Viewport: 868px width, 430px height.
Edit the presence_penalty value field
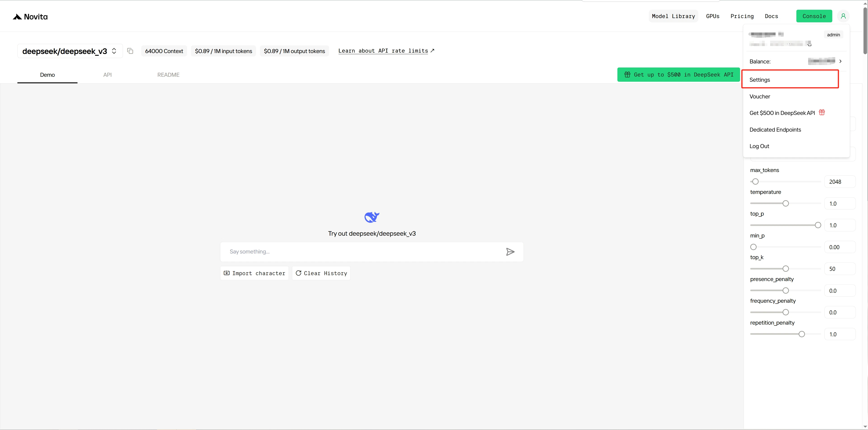[x=840, y=291]
